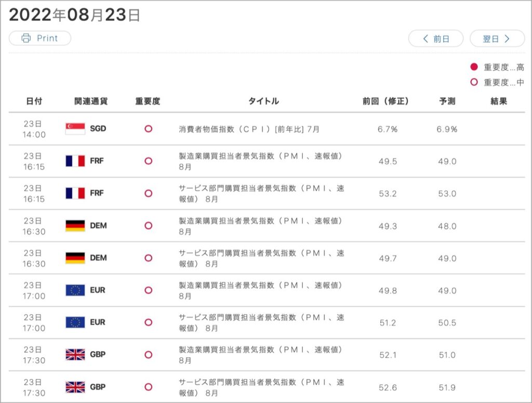Screen dimensions: 532x403
Task: Open the 前日 previous day button
Action: (436, 38)
